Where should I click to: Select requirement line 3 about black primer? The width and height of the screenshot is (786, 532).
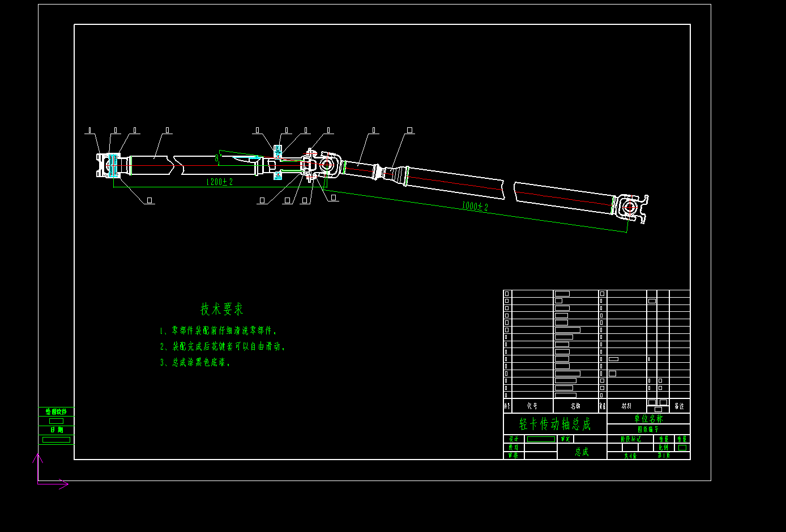coord(195,363)
